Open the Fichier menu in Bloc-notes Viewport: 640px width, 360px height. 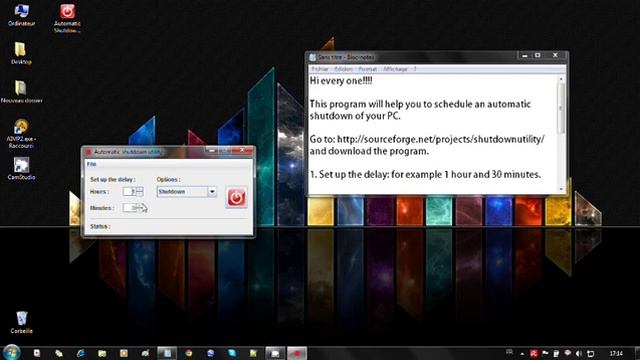pos(320,69)
